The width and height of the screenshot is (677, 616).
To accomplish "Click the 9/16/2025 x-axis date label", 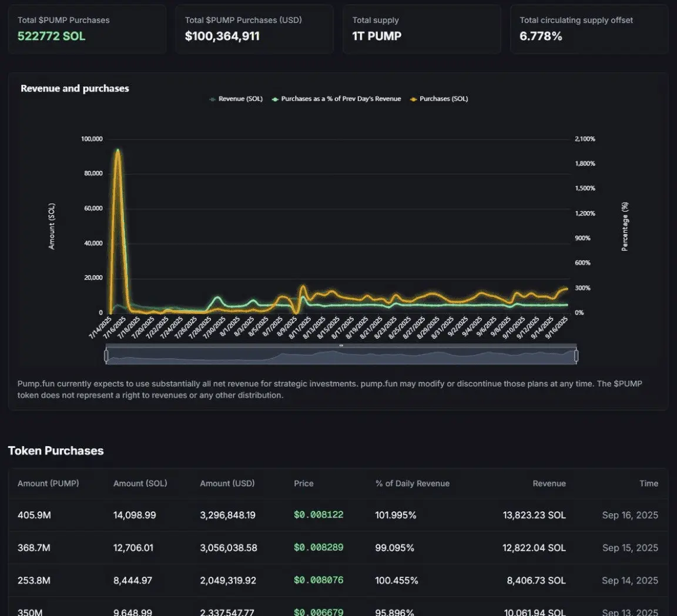I will [556, 327].
